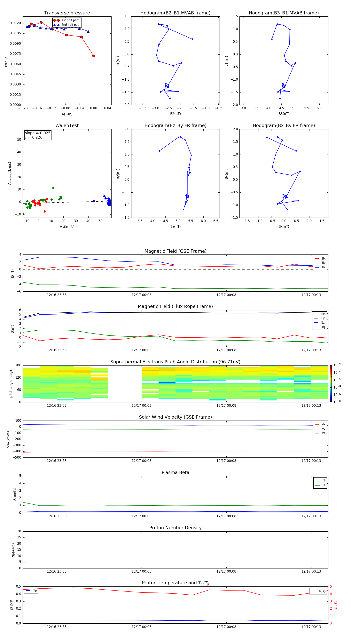Click the blank data gap in pitch angle spectrogram
The width and height of the screenshot is (351, 644).
pyautogui.click(x=124, y=384)
